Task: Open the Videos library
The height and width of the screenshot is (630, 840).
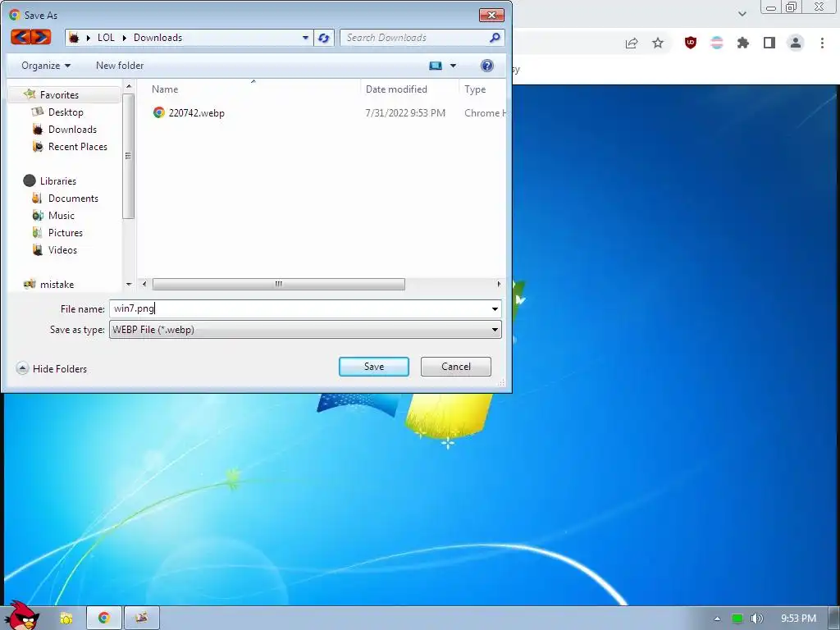Action: [62, 249]
